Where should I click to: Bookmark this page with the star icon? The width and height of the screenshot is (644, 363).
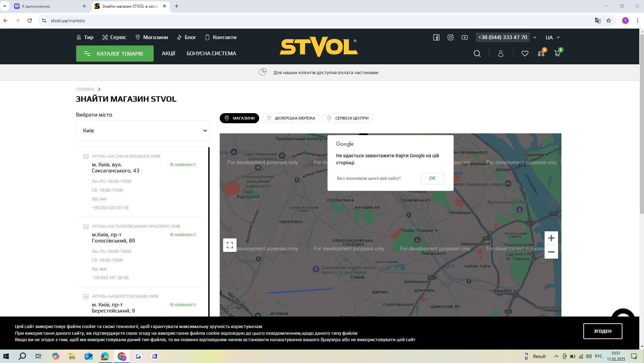pos(609,21)
